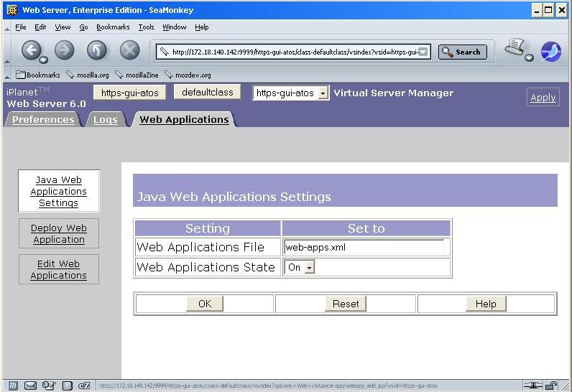Click the 'Web Applications File' label cell

click(208, 247)
